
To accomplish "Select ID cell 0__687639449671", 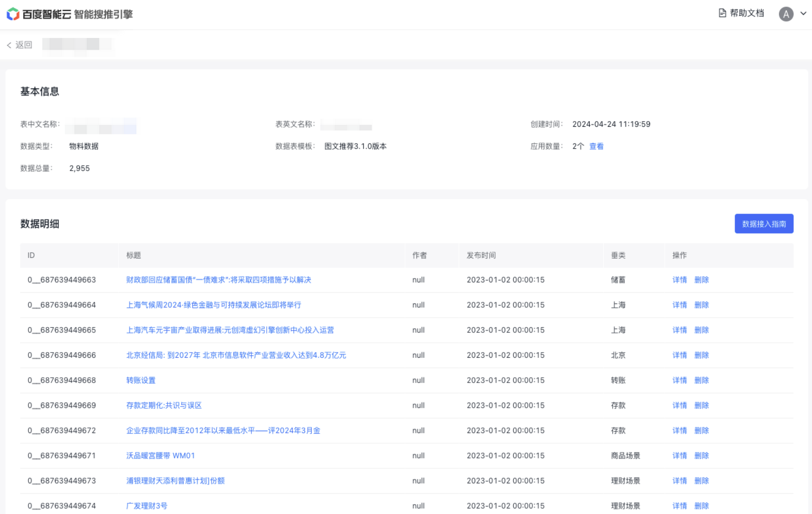I will click(x=62, y=455).
